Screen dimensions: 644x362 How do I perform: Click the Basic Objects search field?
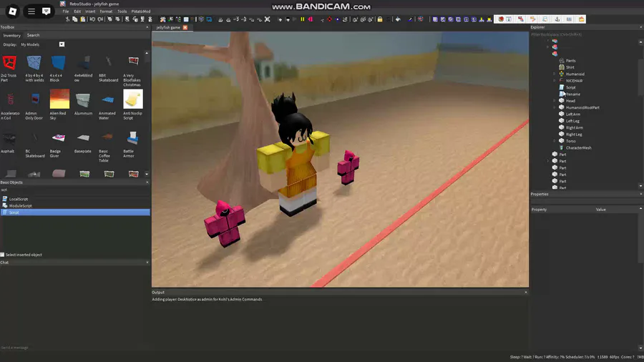click(74, 190)
